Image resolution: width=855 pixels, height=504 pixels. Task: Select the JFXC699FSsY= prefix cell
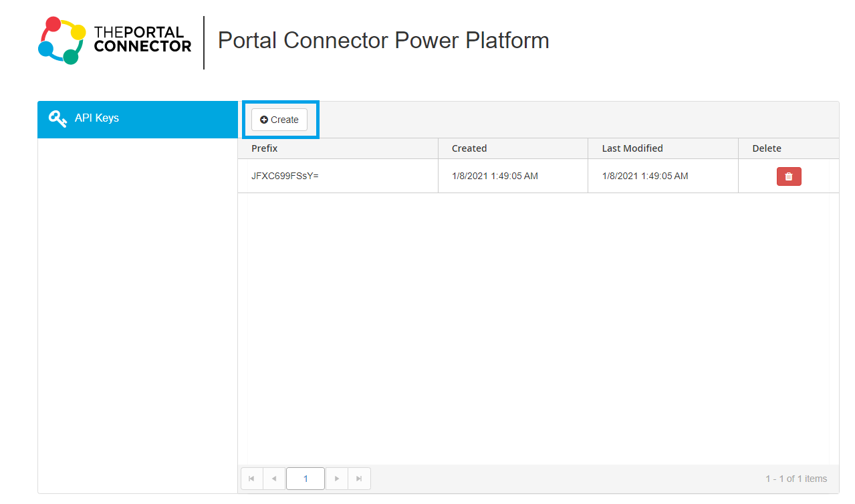(x=338, y=176)
